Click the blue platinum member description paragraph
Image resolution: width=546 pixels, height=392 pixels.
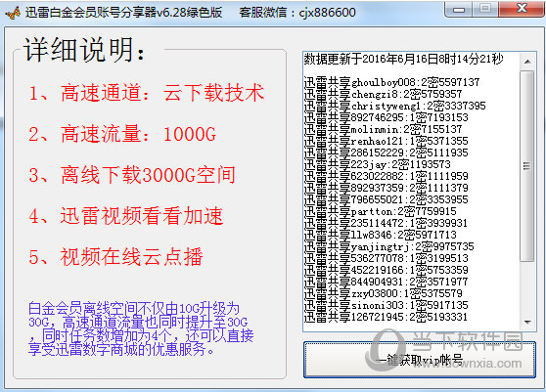(x=141, y=328)
